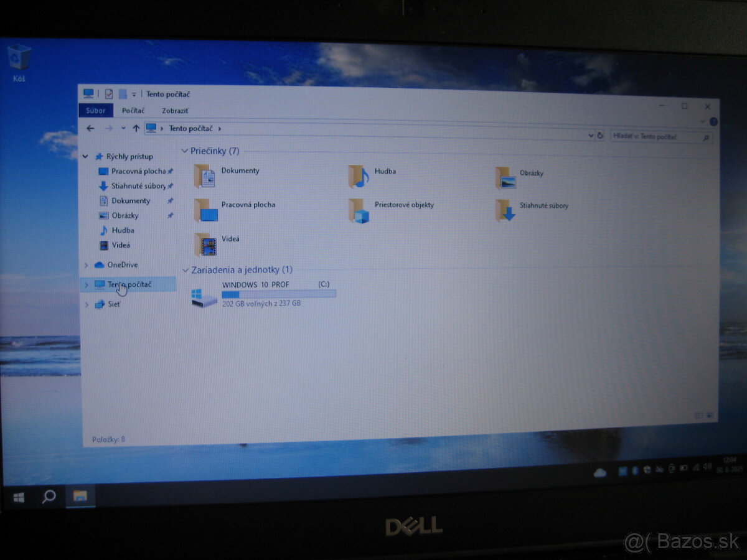
Task: Open the Kôš desktop icon
Action: tap(19, 59)
